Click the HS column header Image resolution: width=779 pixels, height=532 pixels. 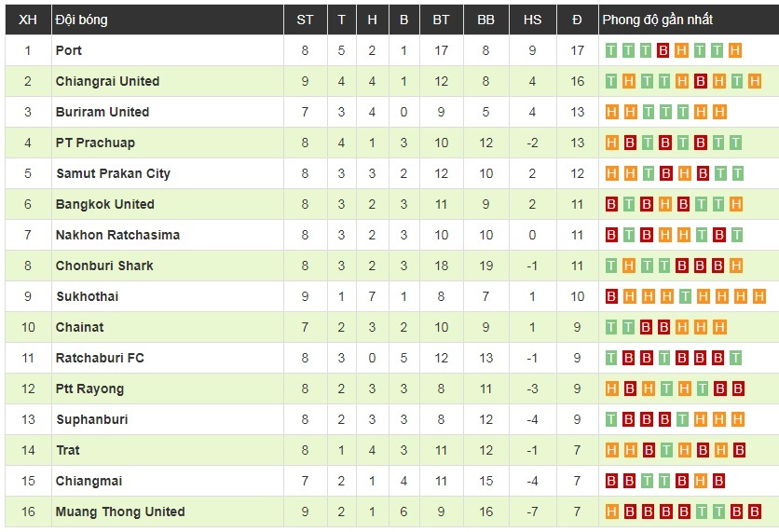point(532,20)
